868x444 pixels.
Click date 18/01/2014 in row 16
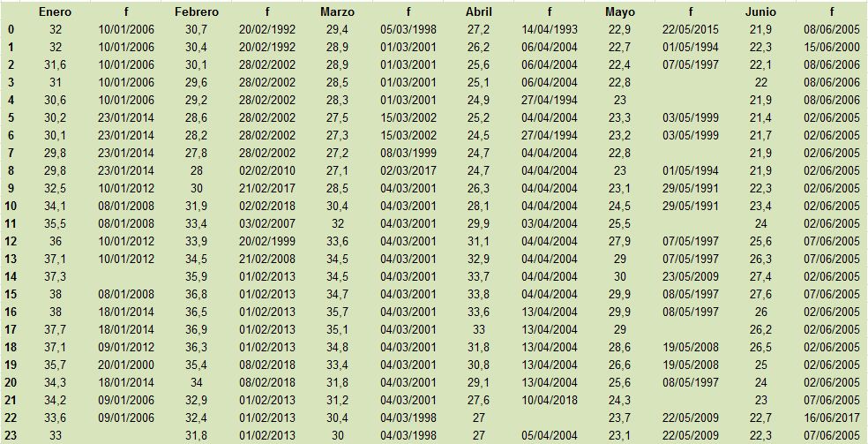tap(126, 312)
